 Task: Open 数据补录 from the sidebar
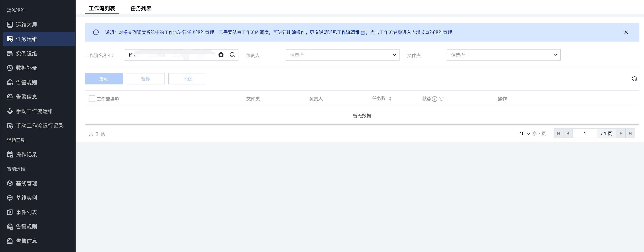26,68
